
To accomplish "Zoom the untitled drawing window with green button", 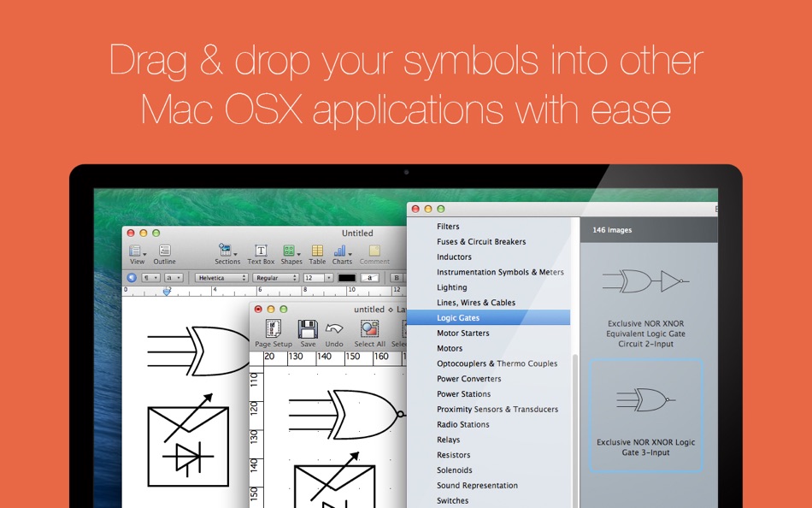I will [283, 310].
